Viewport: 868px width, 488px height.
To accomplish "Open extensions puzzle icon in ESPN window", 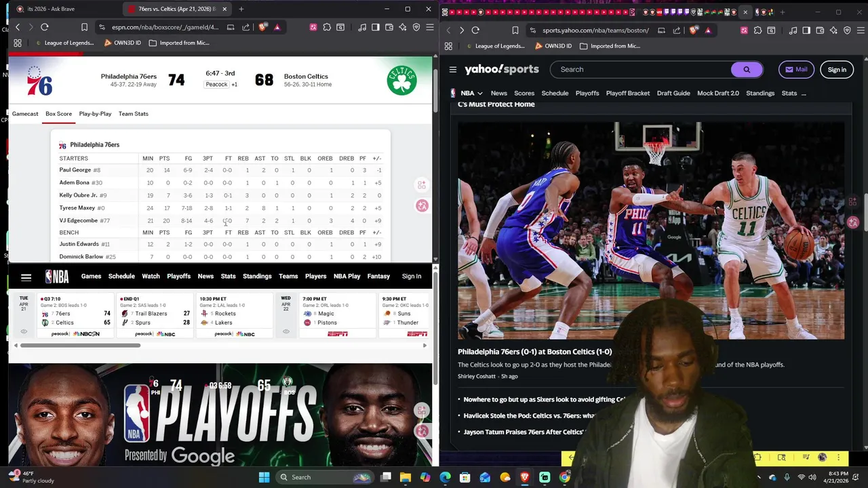I will pos(327,27).
